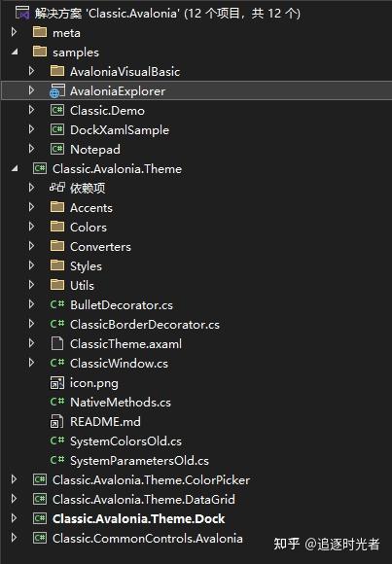
Task: Expand the BulletDecorator.cs arrow
Action: [x=32, y=304]
